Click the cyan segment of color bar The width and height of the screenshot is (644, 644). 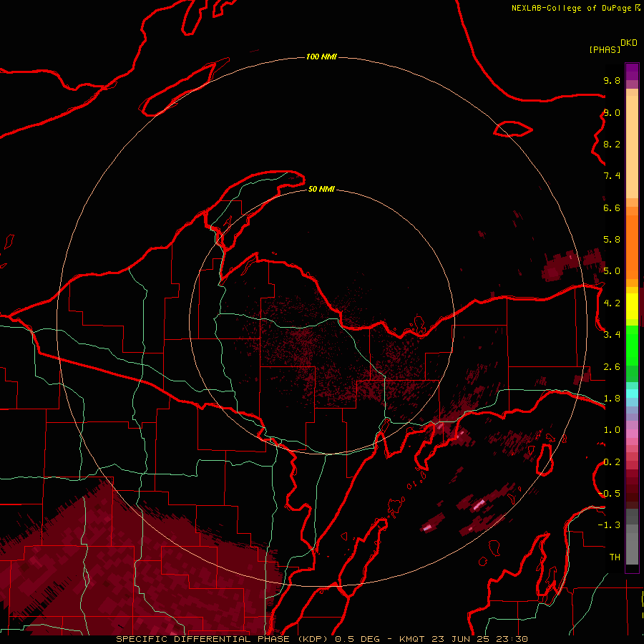tap(632, 394)
